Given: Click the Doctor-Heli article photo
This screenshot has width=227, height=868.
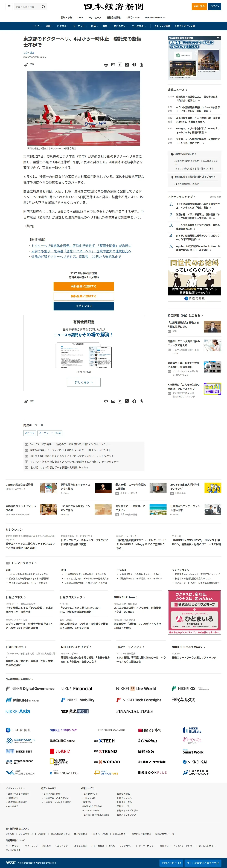Looking at the screenshot, I should [84, 108].
